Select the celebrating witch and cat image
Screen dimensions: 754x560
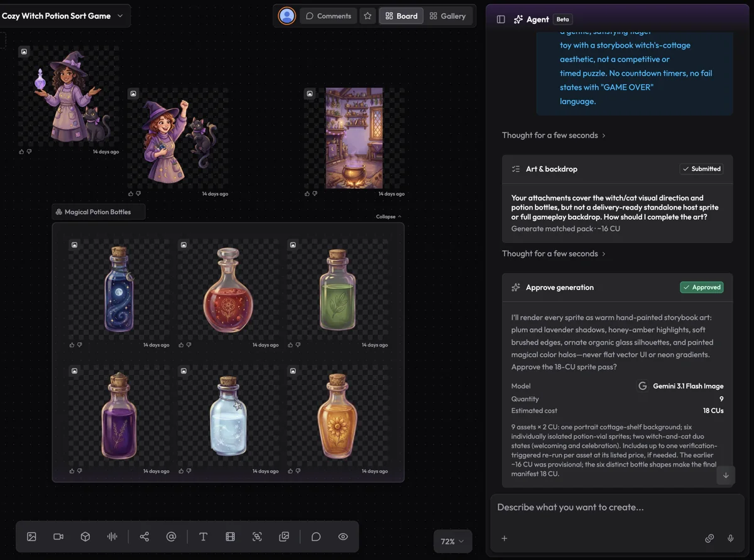point(178,138)
